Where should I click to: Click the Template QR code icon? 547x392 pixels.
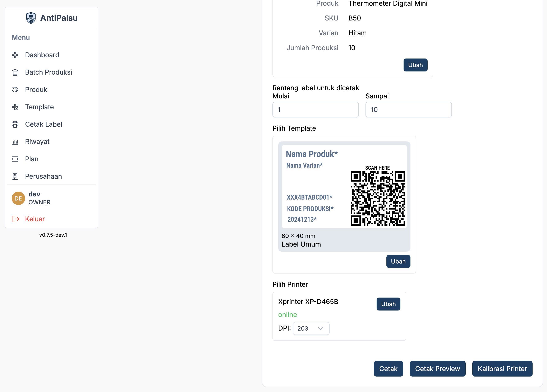click(x=15, y=107)
